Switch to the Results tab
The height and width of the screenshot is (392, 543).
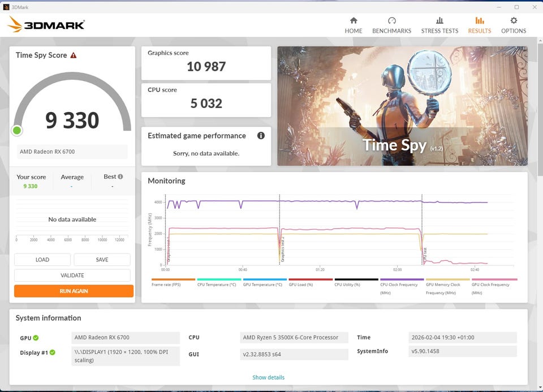479,25
